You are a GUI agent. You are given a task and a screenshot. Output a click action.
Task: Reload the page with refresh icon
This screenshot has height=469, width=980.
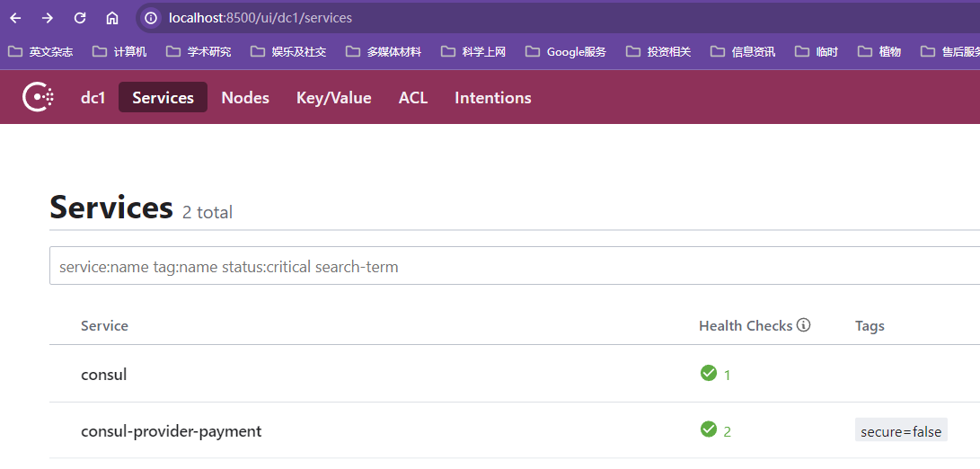click(80, 18)
